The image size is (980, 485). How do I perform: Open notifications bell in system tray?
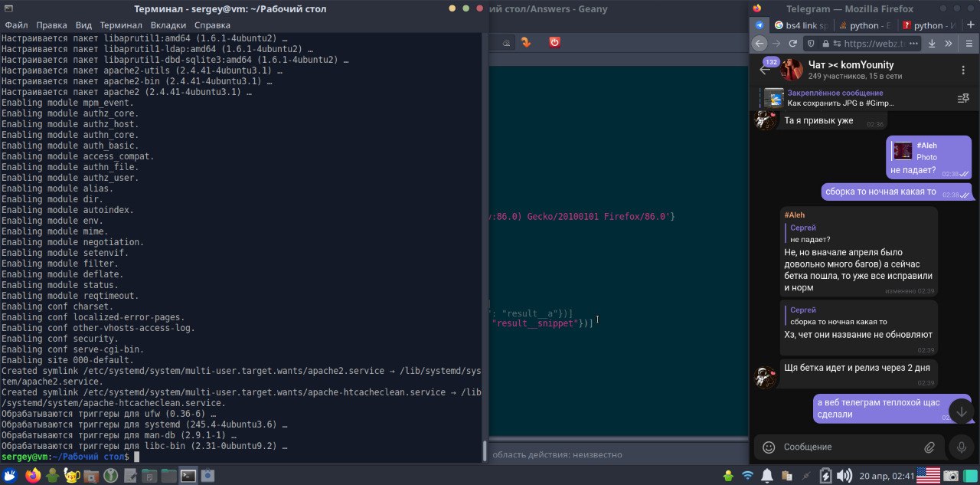pos(767,475)
